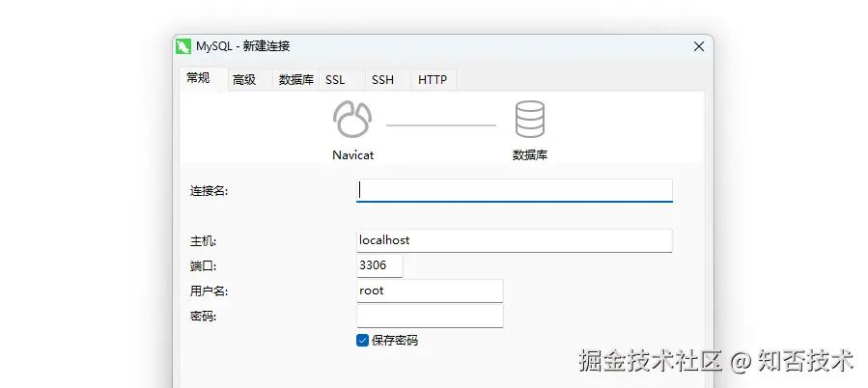Viewport: 868px width, 388px height.
Task: Click the 用户名 field containing root
Action: [430, 291]
